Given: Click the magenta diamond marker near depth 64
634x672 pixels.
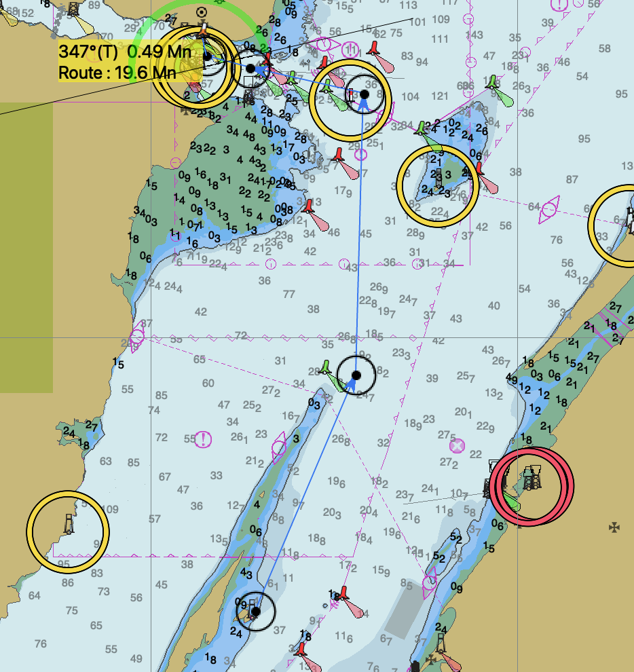Looking at the screenshot, I should pyautogui.click(x=548, y=210).
